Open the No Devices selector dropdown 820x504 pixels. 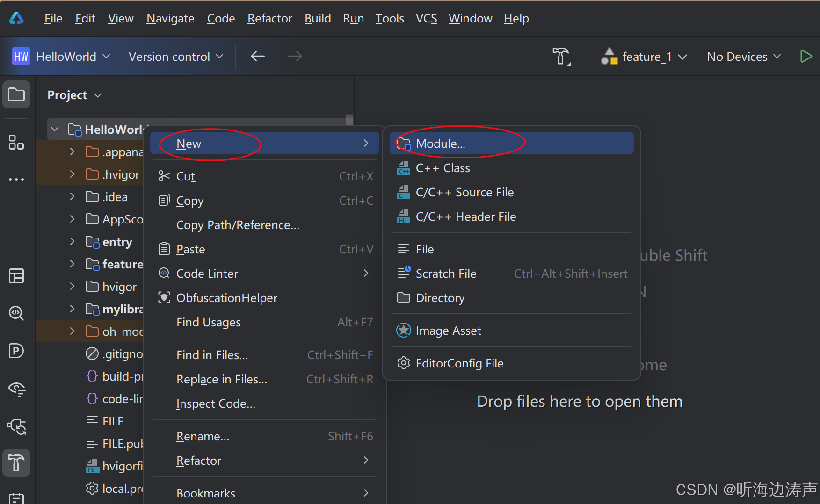pos(744,57)
